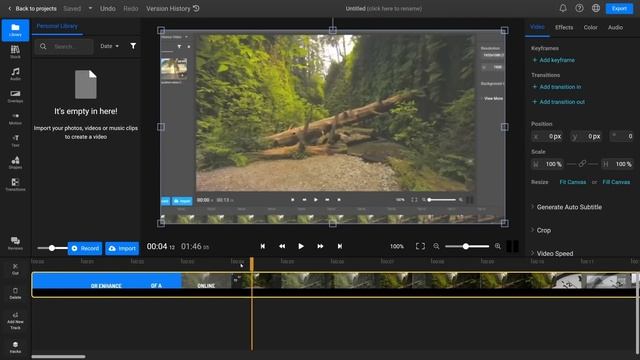
Task: Click the Record button
Action: click(85, 248)
